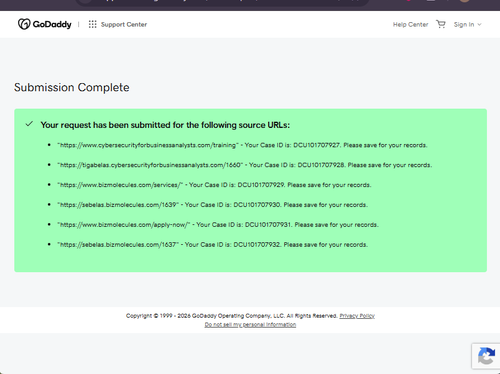Select the line with Case ID DCU101707928
Screen dimensions: 500x374
click(x=244, y=165)
